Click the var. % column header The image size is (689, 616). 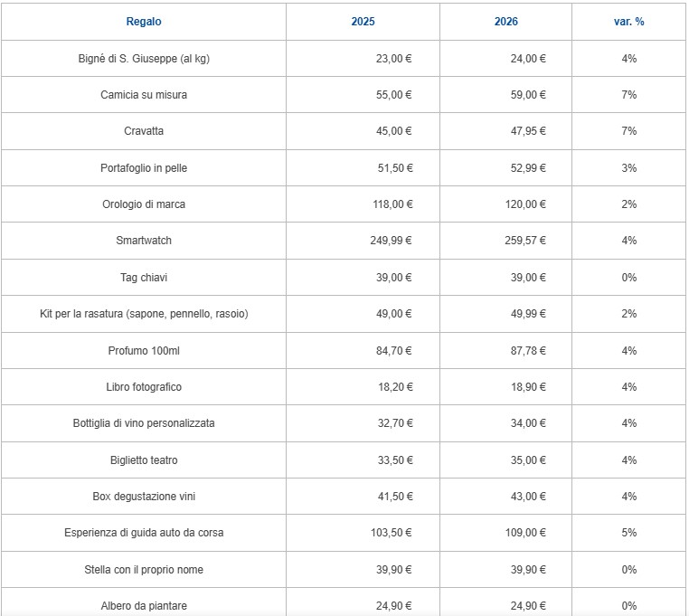[x=623, y=22]
